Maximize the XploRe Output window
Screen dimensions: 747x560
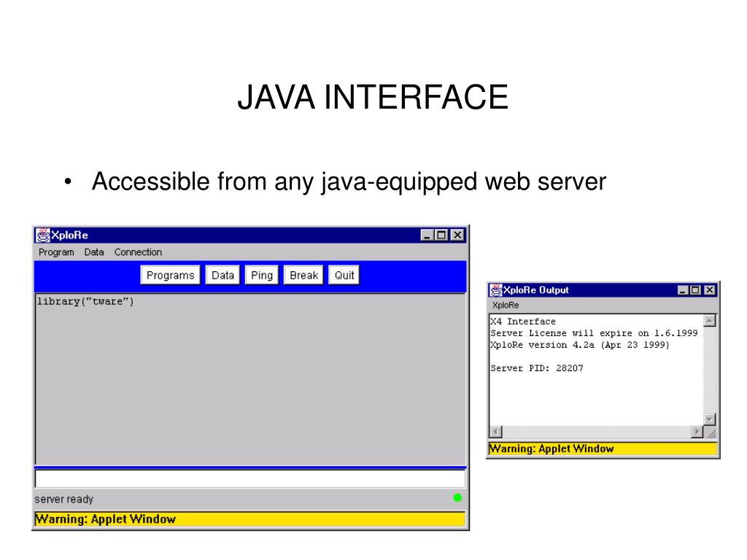coord(695,290)
